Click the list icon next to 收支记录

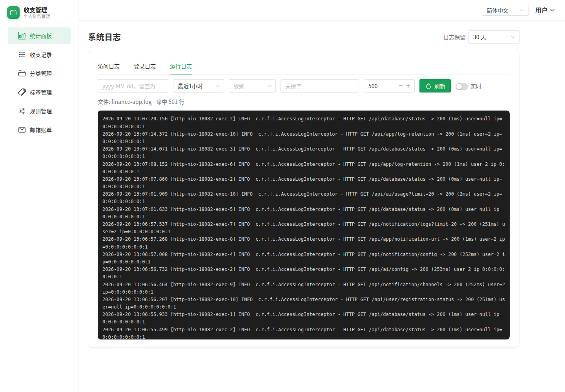pyautogui.click(x=22, y=54)
